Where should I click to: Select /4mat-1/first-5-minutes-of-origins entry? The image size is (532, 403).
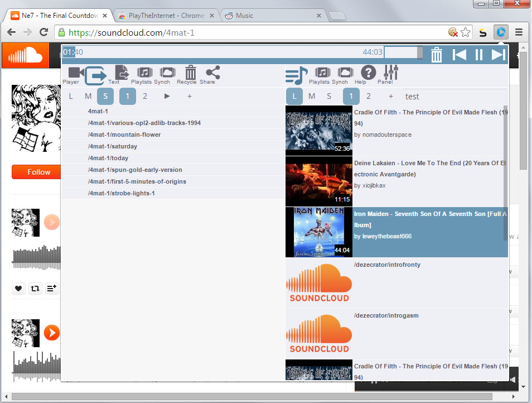173,181
